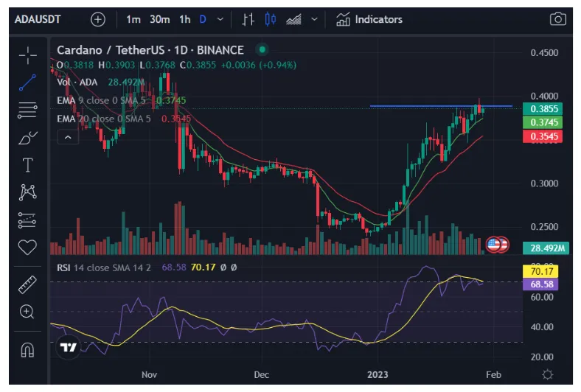
Task: Open the XABCD patterns tool
Action: (x=28, y=192)
